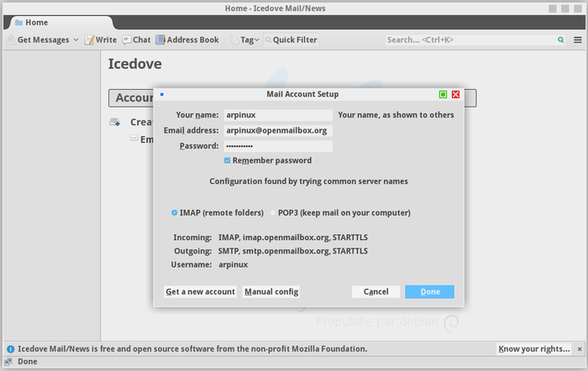The width and height of the screenshot is (588, 371).
Task: Click the Know your rights button
Action: 534,349
